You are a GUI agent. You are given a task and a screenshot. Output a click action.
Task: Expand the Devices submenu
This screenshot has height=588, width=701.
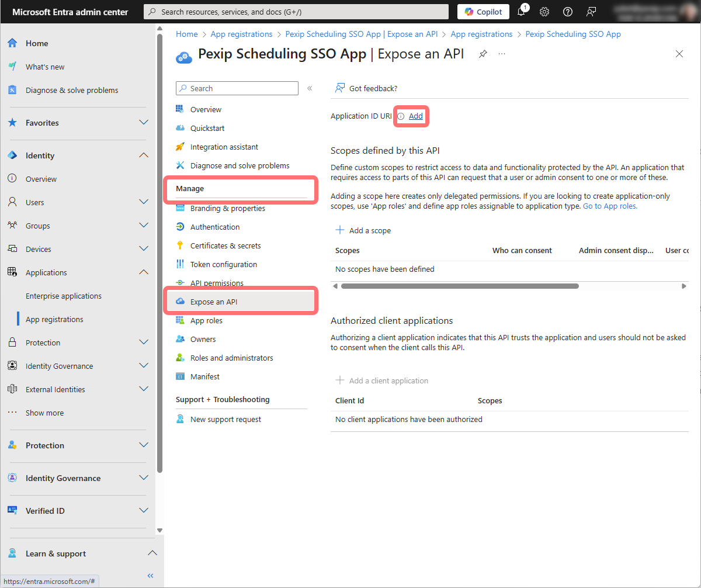click(144, 249)
